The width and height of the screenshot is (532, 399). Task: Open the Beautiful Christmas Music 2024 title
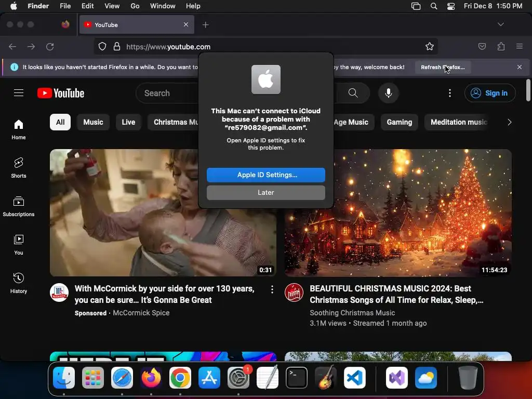coord(396,294)
